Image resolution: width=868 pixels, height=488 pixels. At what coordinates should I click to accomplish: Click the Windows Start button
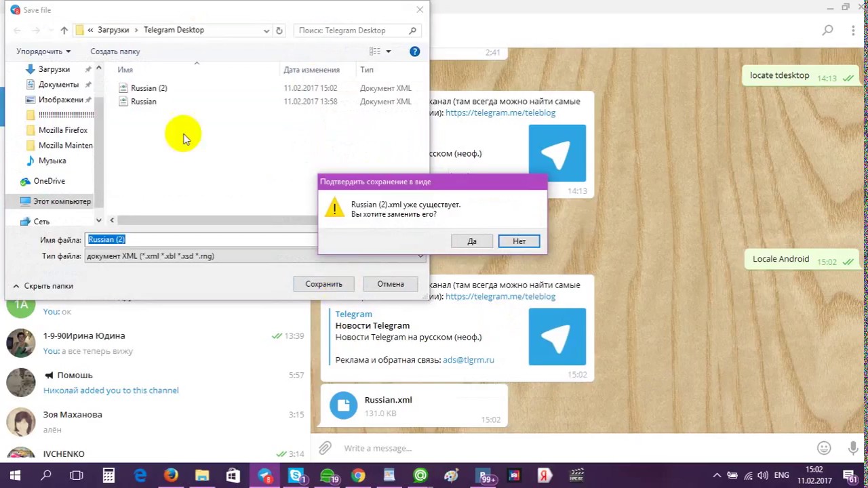pos(15,476)
